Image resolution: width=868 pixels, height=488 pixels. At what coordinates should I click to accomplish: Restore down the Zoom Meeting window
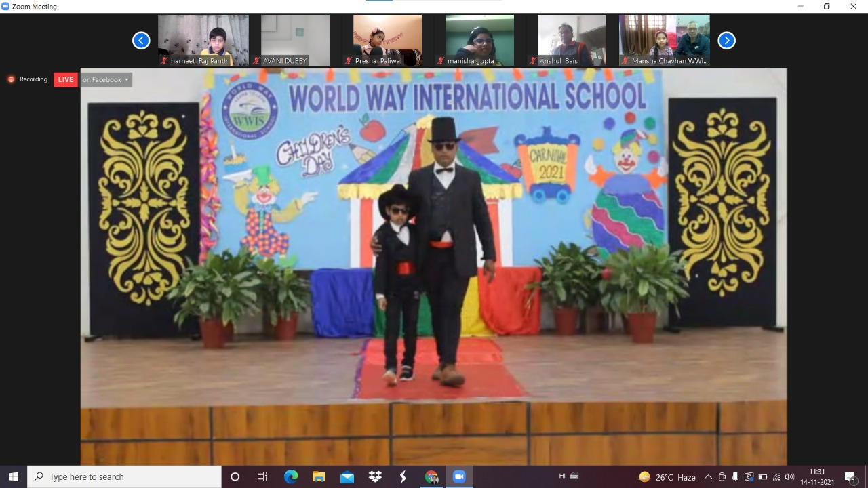[x=827, y=6]
